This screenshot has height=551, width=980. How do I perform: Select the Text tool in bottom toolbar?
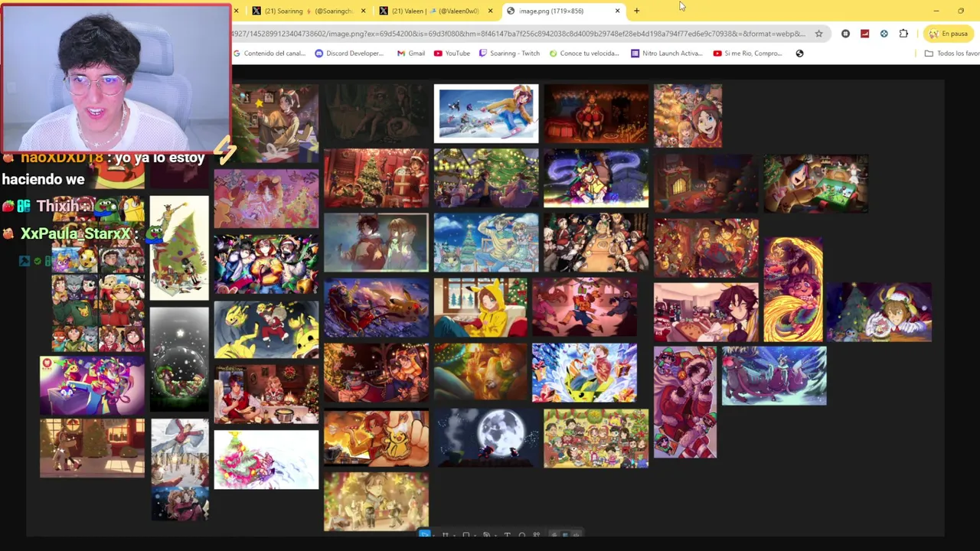(507, 535)
